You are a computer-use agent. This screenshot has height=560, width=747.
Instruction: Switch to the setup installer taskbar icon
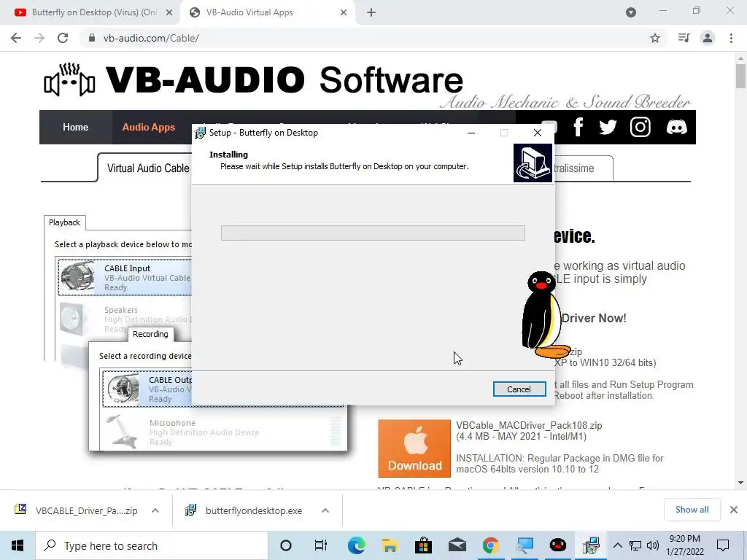(x=591, y=545)
